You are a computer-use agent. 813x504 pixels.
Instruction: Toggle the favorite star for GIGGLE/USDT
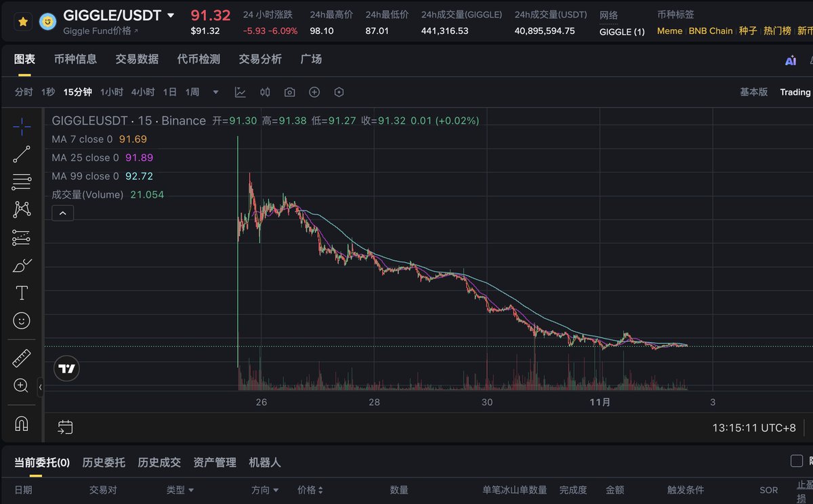(x=23, y=22)
